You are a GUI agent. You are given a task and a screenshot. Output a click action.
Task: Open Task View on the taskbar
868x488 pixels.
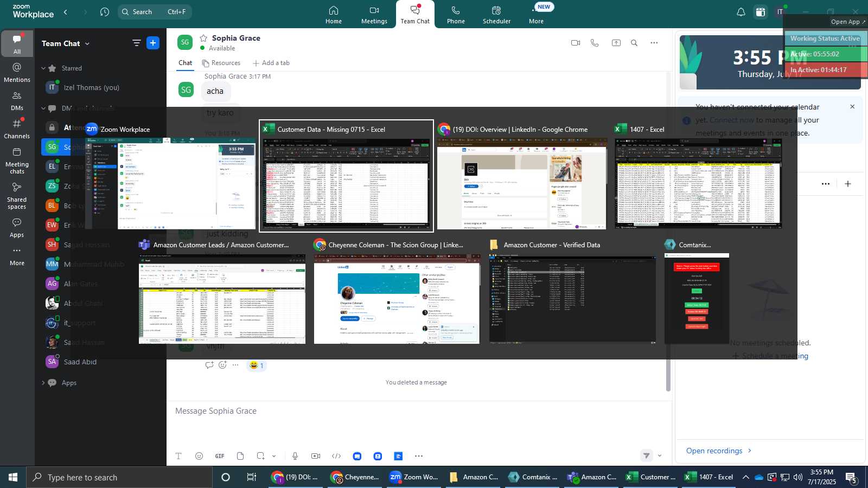click(x=251, y=477)
